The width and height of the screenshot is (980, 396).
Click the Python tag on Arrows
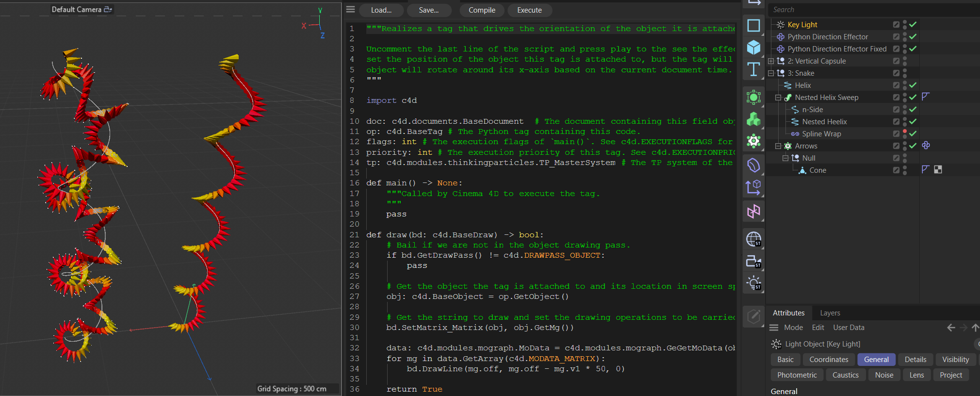point(926,146)
